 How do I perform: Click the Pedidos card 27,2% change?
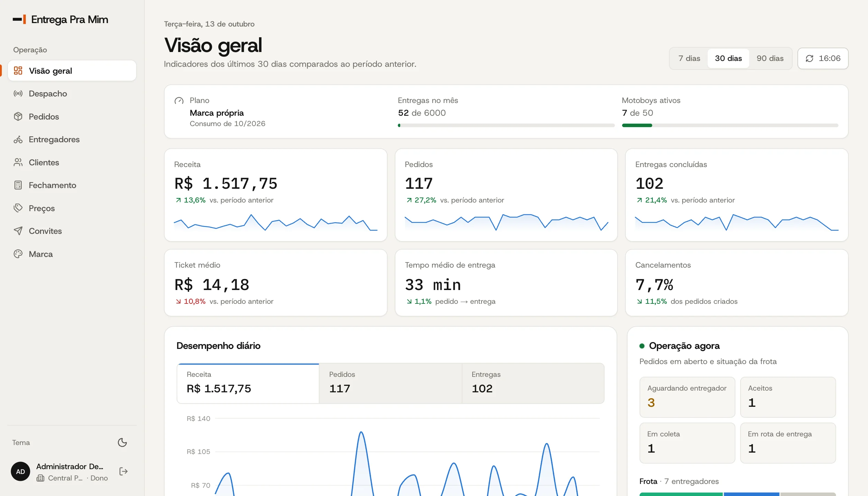(421, 200)
